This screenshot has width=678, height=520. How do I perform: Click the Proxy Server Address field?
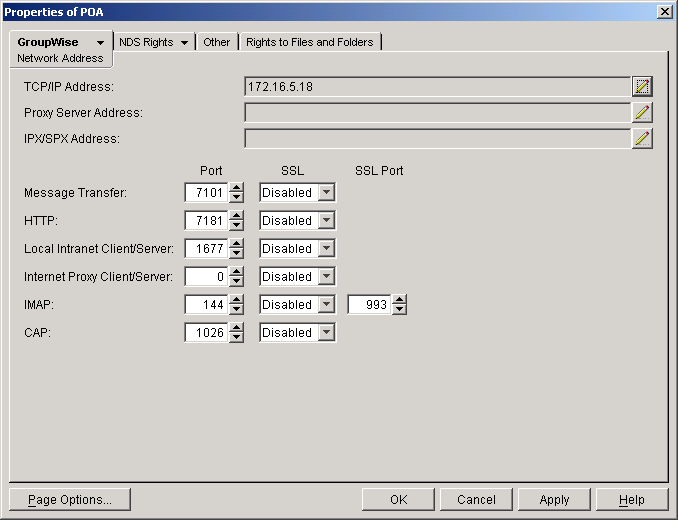click(x=437, y=112)
